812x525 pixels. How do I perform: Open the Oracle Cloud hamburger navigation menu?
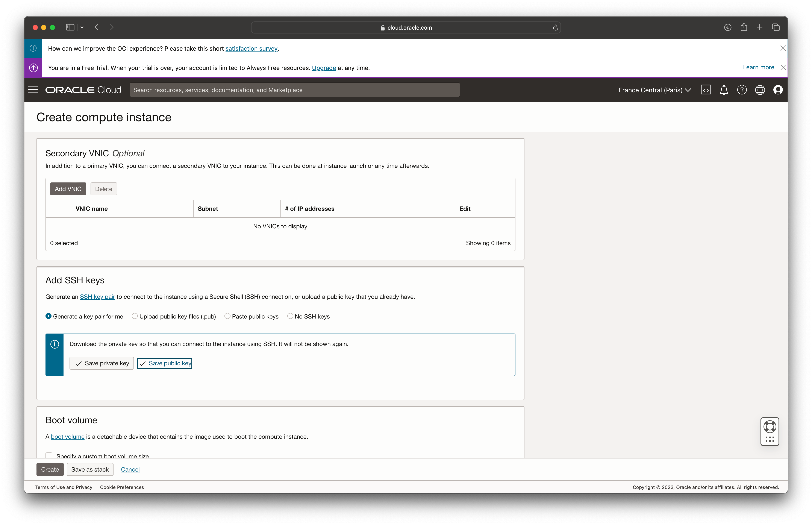(x=33, y=90)
